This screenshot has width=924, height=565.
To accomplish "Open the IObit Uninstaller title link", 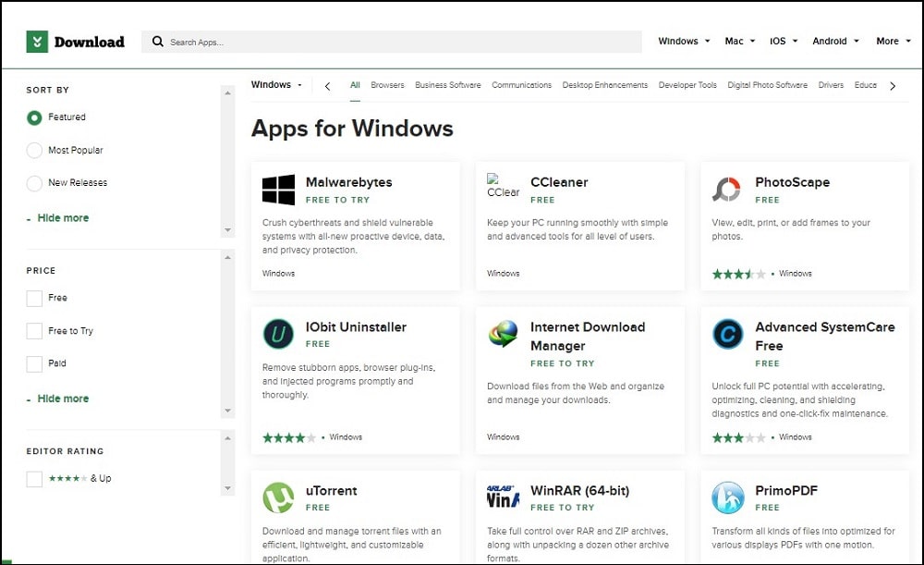I will point(356,326).
